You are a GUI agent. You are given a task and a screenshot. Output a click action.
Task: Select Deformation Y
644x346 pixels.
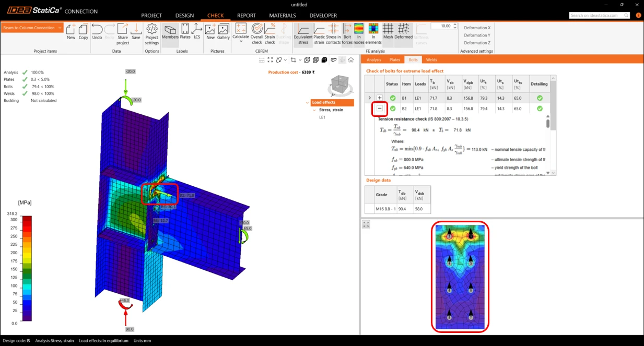[477, 35]
